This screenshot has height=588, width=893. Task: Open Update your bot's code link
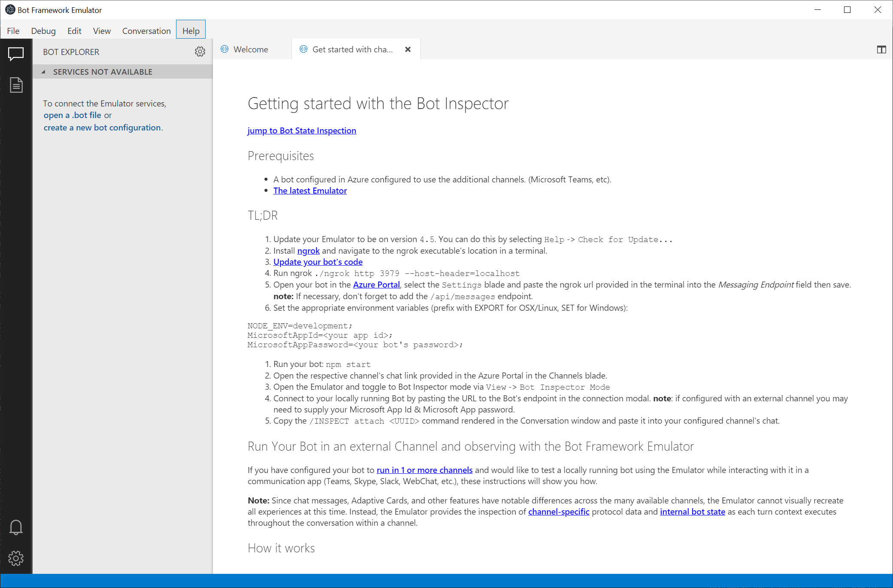[x=318, y=262]
